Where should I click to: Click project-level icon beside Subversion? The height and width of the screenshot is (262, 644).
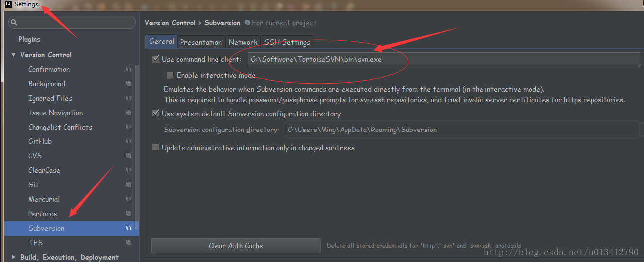tap(128, 228)
